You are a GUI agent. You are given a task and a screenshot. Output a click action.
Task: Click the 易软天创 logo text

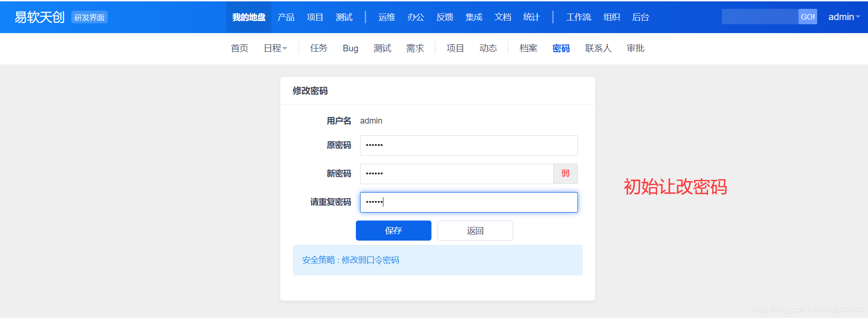coord(40,17)
